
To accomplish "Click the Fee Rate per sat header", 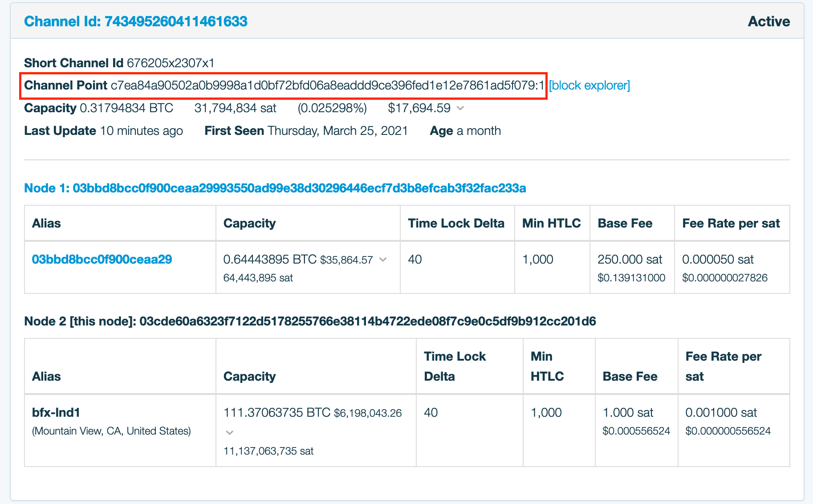I will 731,223.
